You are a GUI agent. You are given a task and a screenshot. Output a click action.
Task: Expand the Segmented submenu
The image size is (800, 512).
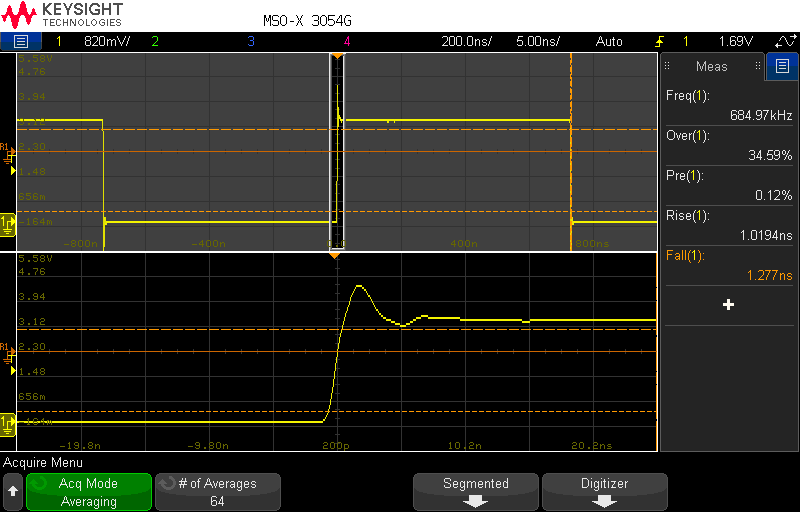(476, 492)
